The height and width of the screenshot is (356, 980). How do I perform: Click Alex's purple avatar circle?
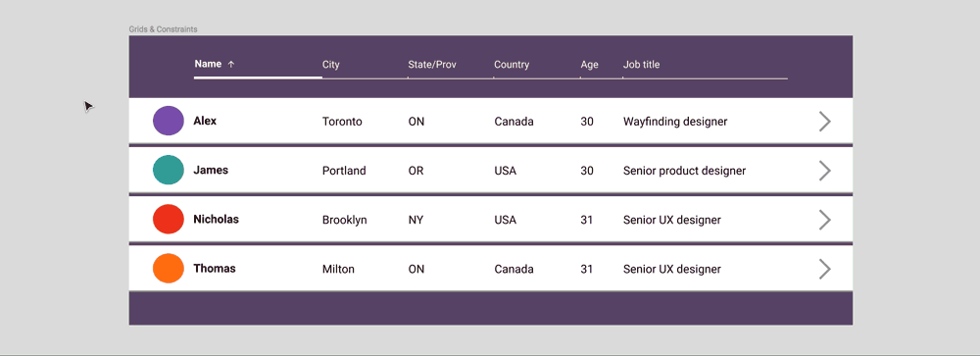coord(169,121)
